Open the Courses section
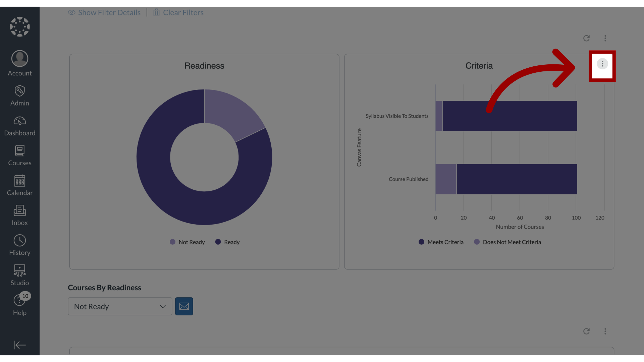The width and height of the screenshot is (644, 362). (19, 155)
